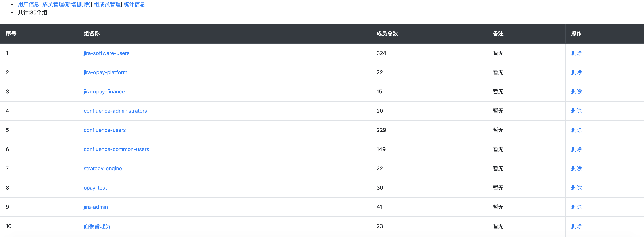Viewport: 644px width, 237px height.
Task: Open 成员管理(新增|删除) page link
Action: 66,4
